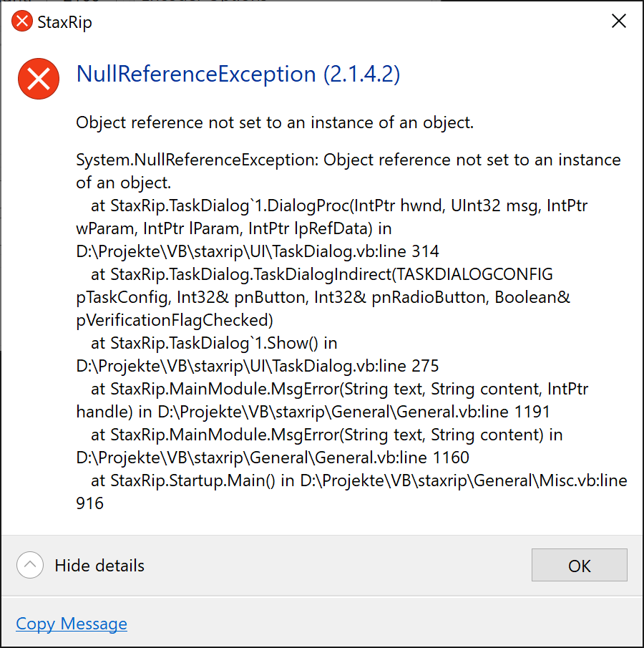Open the "Copy Message" link

click(71, 624)
